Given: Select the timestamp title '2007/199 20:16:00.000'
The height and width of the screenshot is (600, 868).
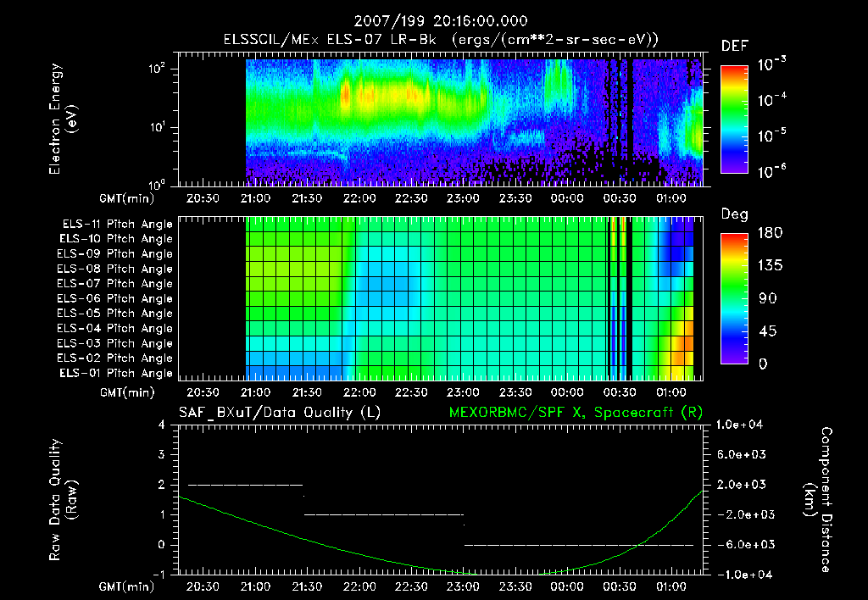Looking at the screenshot, I should [441, 21].
